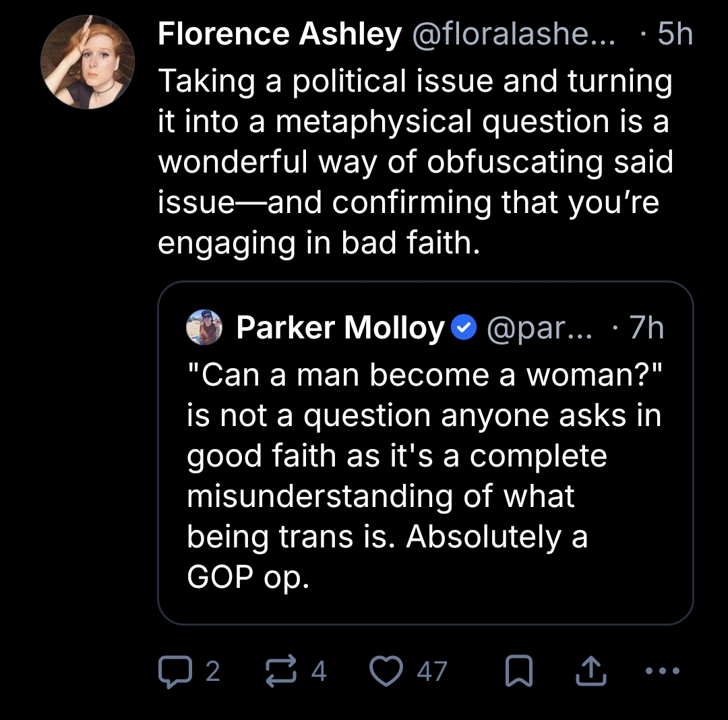Bookmark Florence Ashley's tweet
728x720 pixels.
[x=518, y=671]
